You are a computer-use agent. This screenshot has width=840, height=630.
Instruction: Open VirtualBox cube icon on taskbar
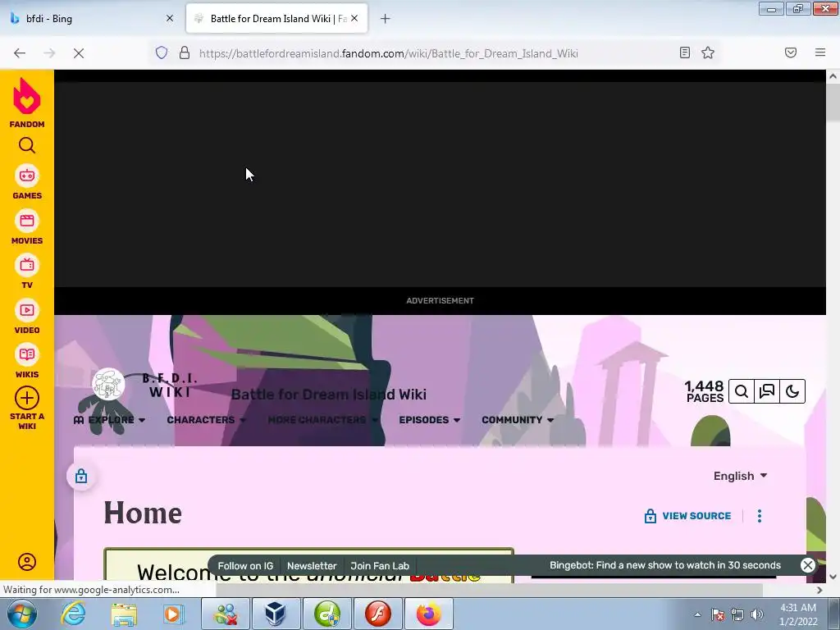(x=276, y=614)
